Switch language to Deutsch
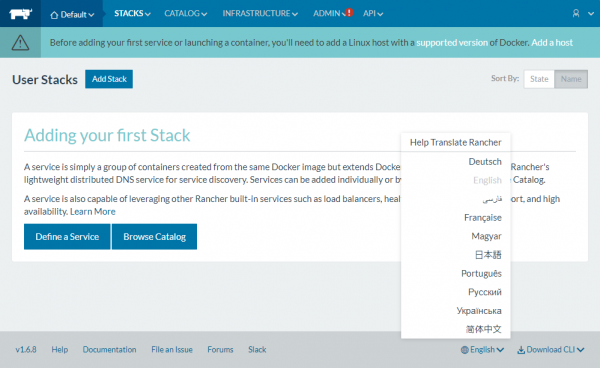The height and width of the screenshot is (368, 600). tap(485, 161)
